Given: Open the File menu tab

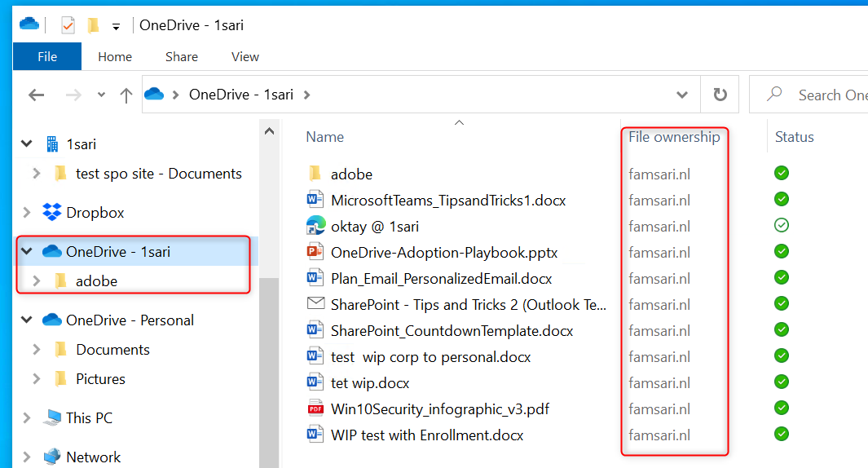Looking at the screenshot, I should [47, 56].
